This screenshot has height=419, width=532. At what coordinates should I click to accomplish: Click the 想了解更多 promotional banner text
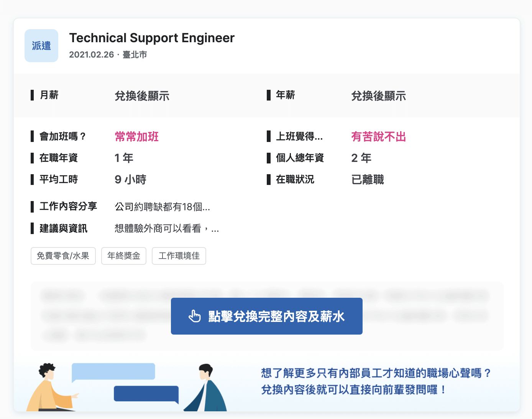click(376, 381)
